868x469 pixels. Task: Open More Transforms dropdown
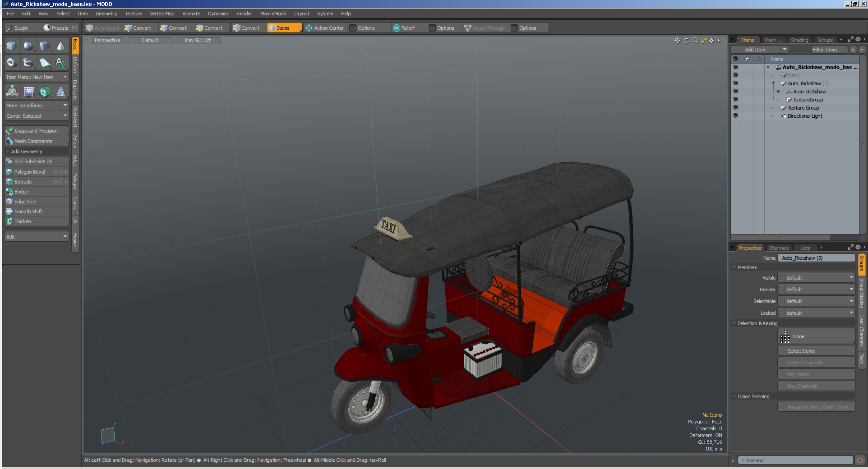pyautogui.click(x=37, y=106)
